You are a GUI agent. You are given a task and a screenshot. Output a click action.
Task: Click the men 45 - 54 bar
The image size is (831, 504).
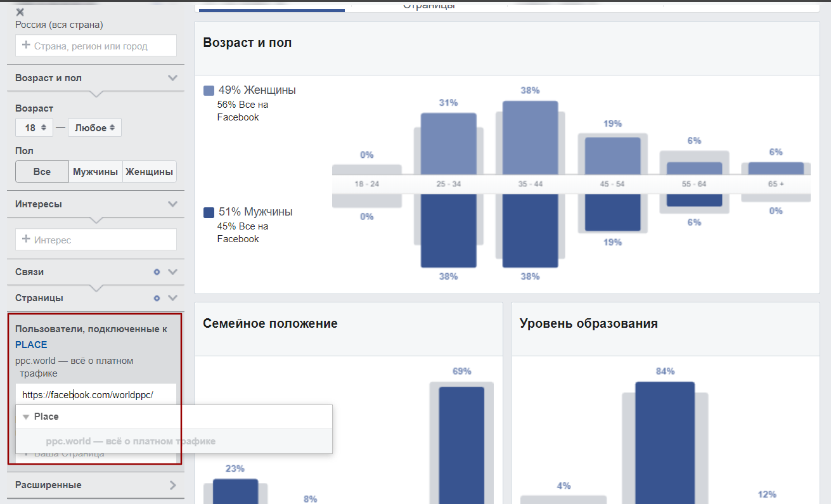point(612,212)
